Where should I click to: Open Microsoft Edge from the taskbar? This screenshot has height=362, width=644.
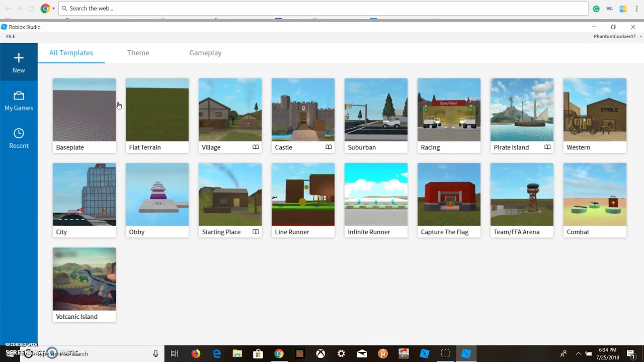click(217, 353)
